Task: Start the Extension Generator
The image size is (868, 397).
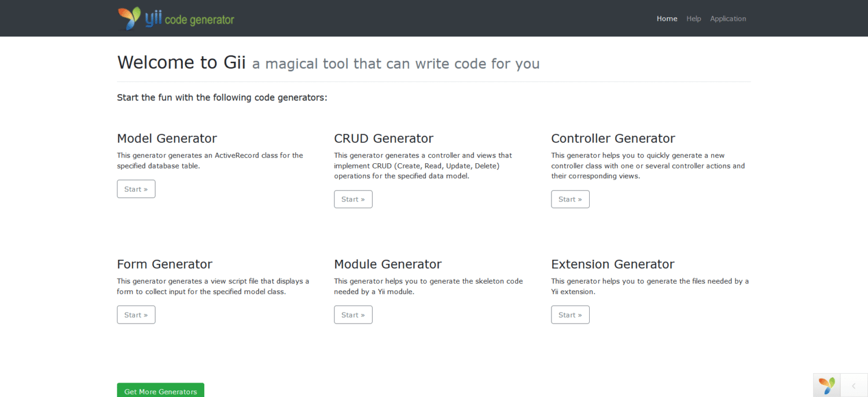Action: (570, 314)
